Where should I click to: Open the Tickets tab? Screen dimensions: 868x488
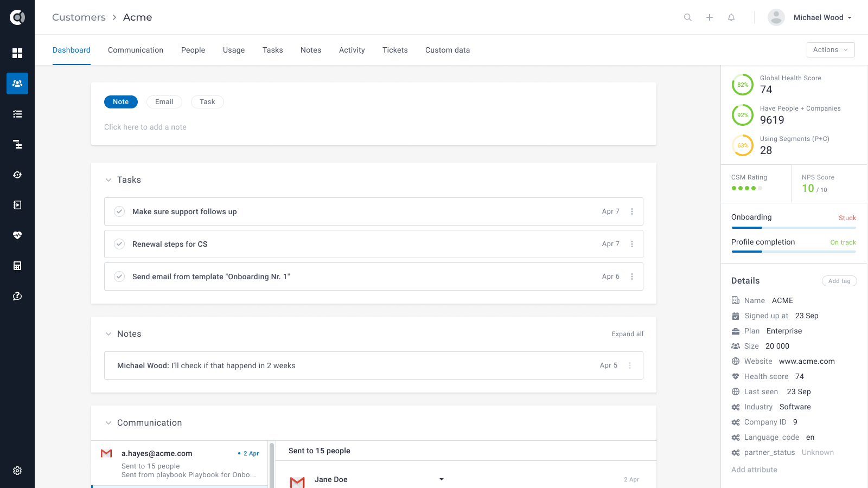pos(395,50)
